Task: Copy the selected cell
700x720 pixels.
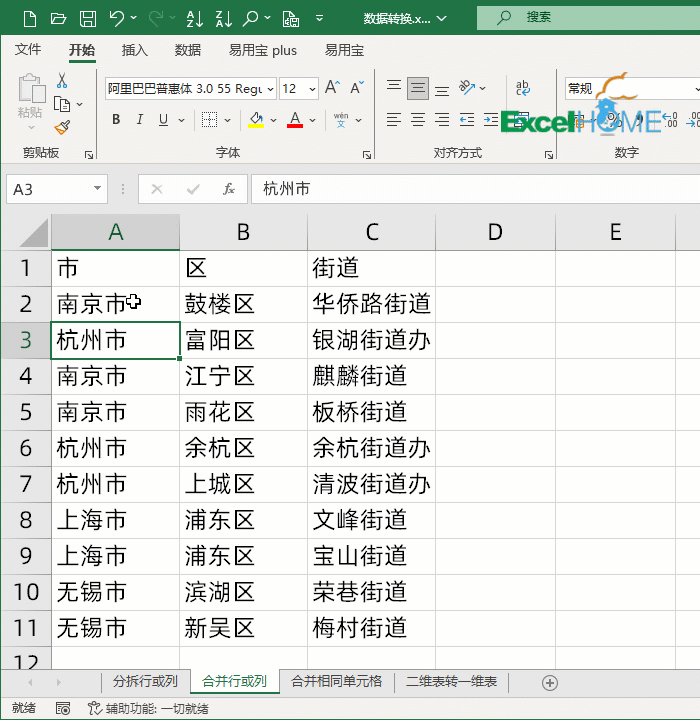Action: point(62,104)
